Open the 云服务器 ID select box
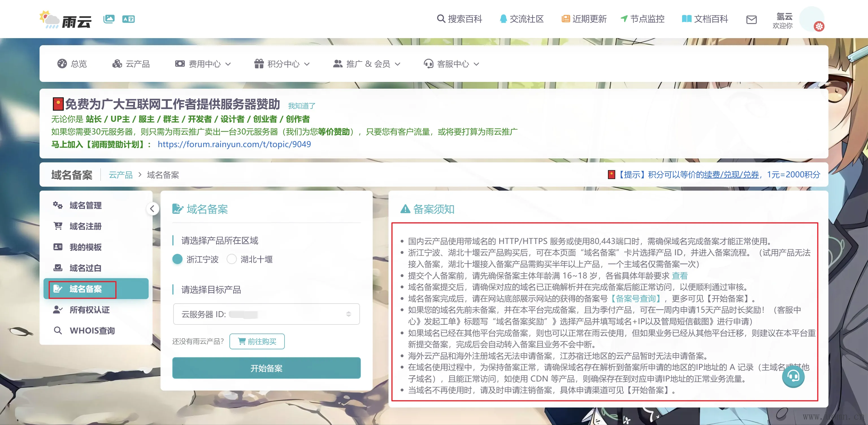 [x=266, y=314]
